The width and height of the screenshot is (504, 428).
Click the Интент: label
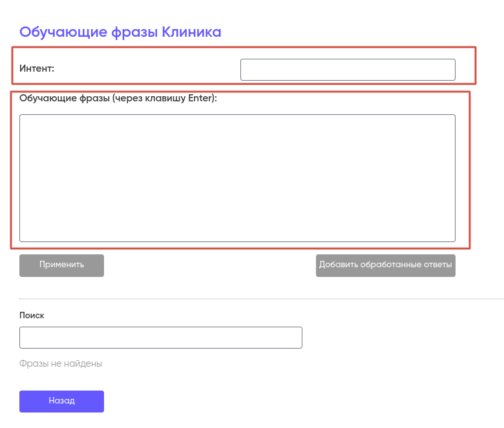tap(37, 68)
